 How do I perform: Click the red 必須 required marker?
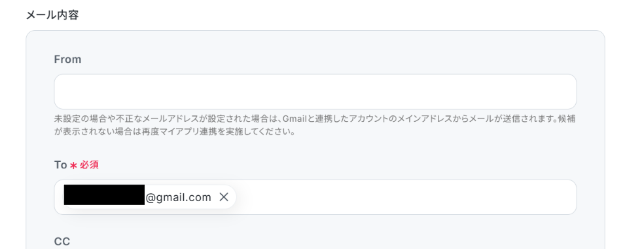89,165
